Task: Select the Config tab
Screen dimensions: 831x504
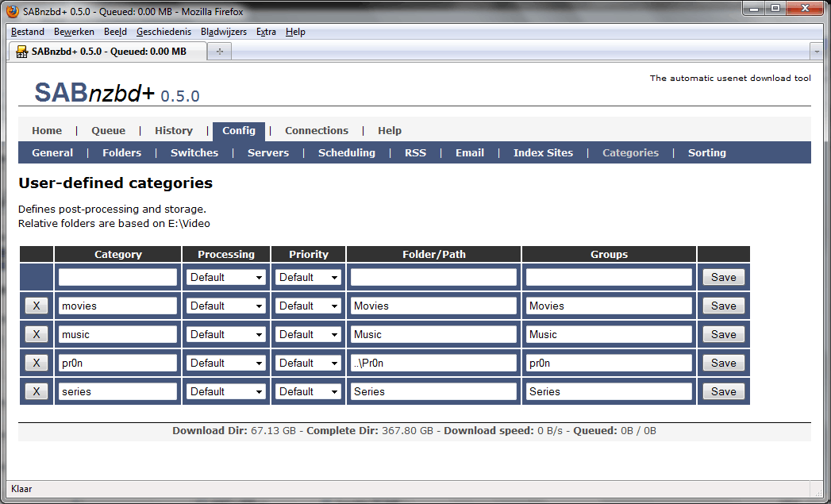Action: 238,131
